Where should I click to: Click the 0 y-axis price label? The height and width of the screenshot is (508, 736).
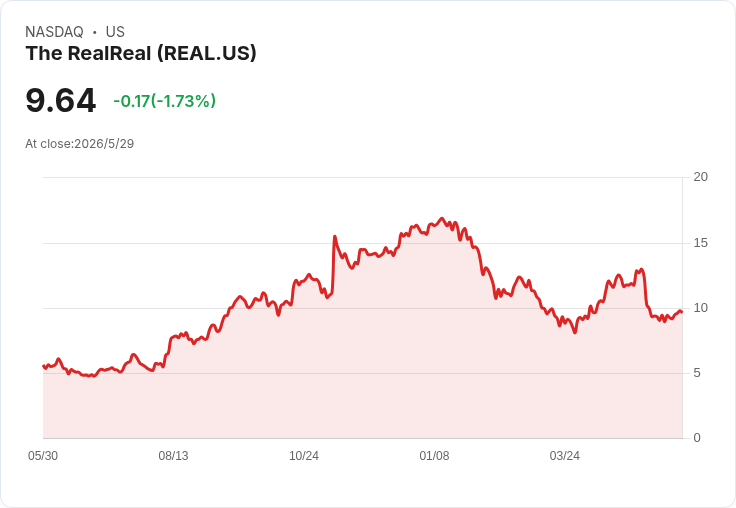[697, 438]
